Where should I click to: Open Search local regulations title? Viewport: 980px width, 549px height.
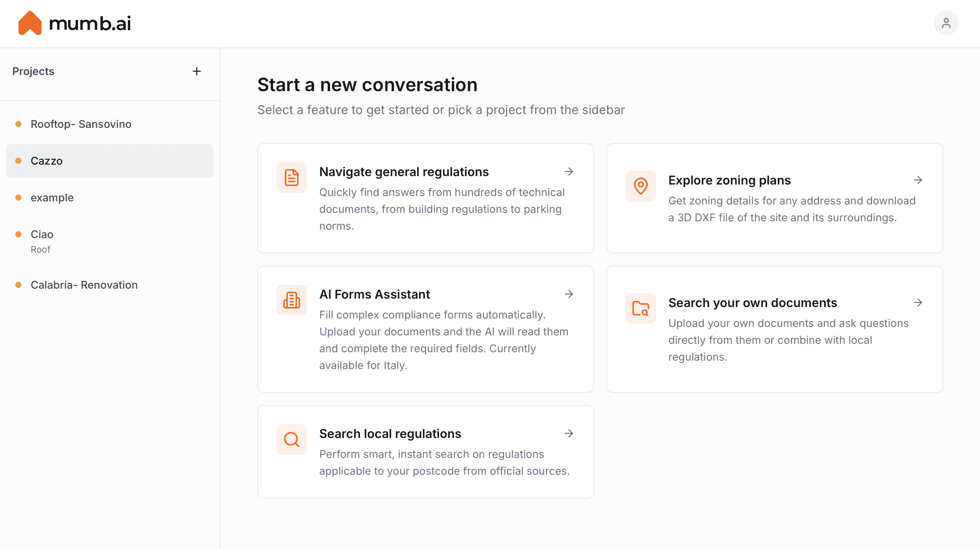390,433
